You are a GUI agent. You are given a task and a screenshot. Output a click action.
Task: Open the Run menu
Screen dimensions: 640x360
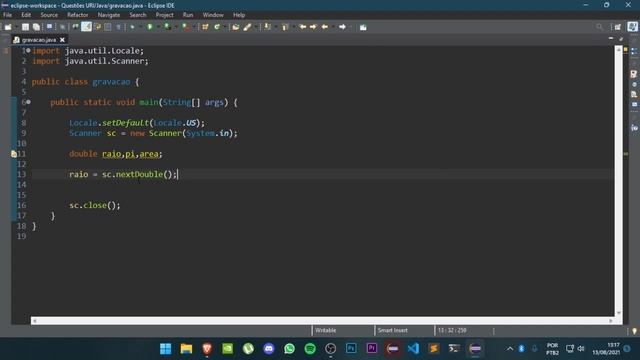(x=188, y=15)
